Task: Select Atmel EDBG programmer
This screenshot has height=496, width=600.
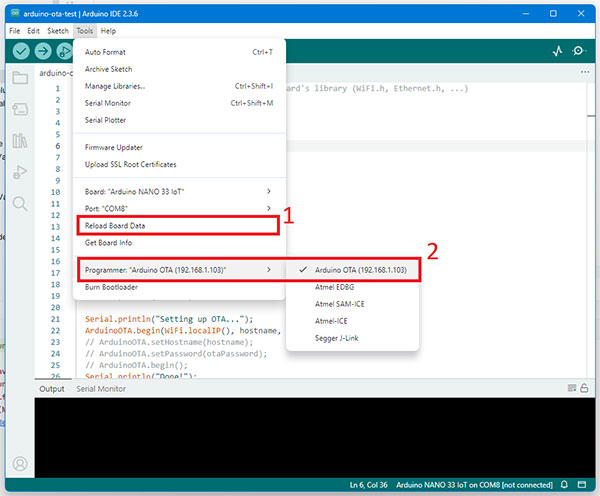Action: click(352, 287)
